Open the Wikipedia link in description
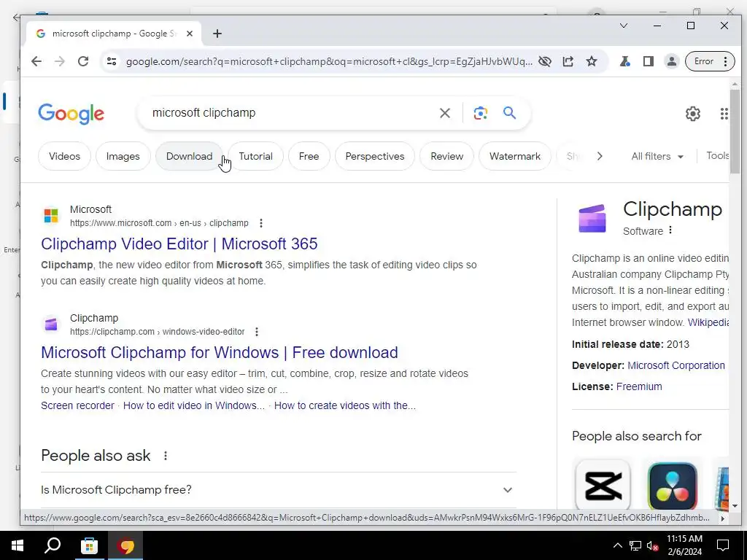Image resolution: width=747 pixels, height=560 pixels. [708, 322]
